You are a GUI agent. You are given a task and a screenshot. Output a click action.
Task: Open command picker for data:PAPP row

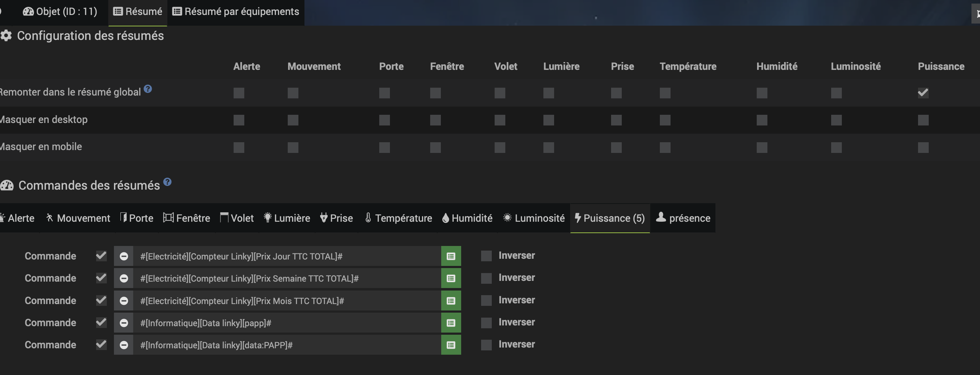[451, 345]
